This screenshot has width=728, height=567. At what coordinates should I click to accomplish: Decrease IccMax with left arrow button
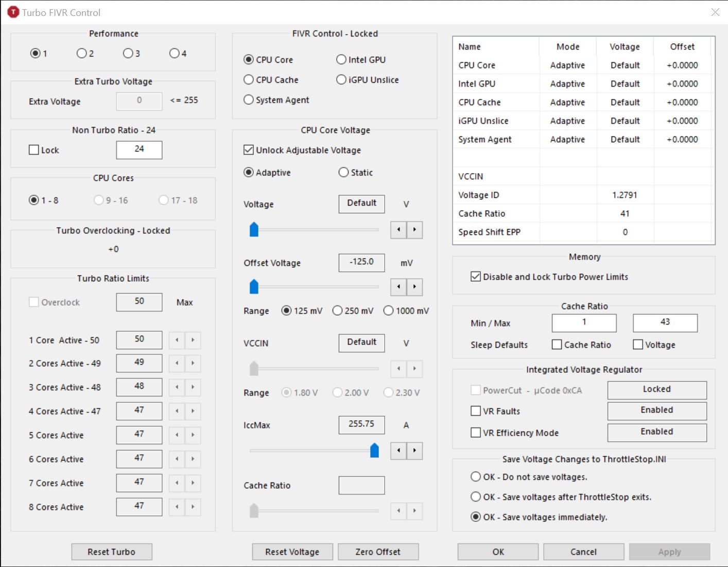click(398, 451)
